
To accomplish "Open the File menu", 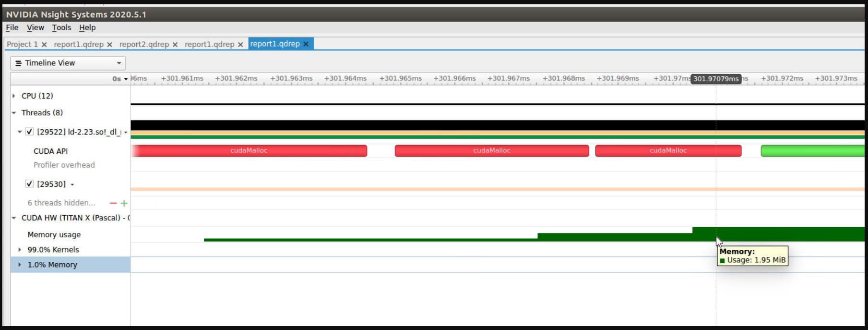I will point(12,28).
